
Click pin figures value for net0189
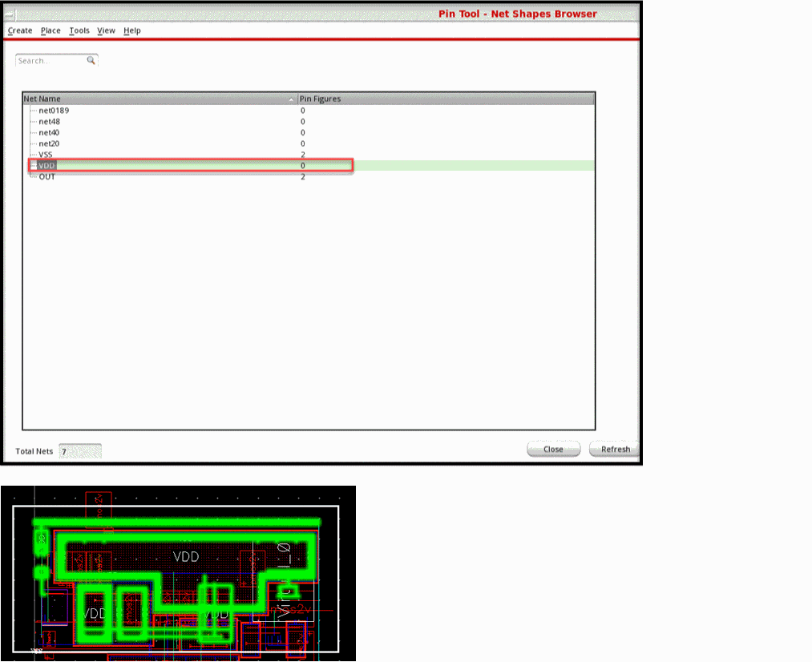303,111
